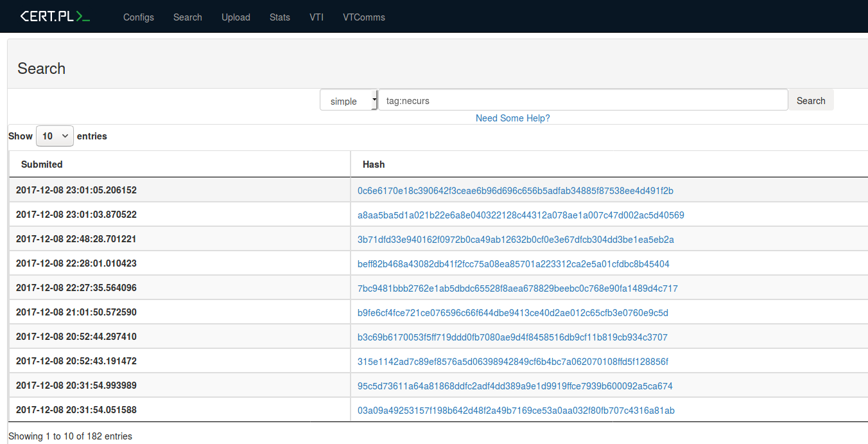Screen dimensions: 868x444
Task: Open hash starting with a8aa5ba5d1a0
Action: click(521, 215)
